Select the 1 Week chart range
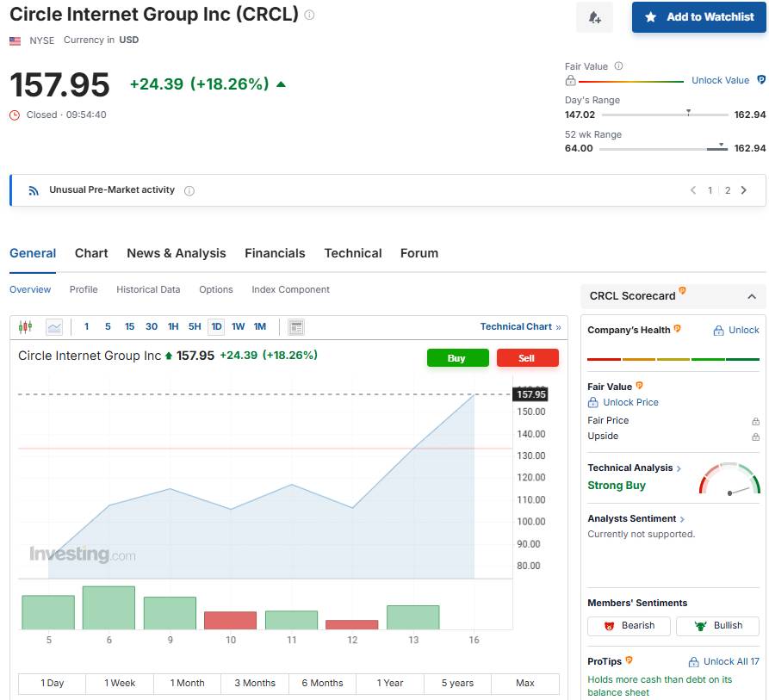Image resolution: width=769 pixels, height=700 pixels. pyautogui.click(x=120, y=684)
